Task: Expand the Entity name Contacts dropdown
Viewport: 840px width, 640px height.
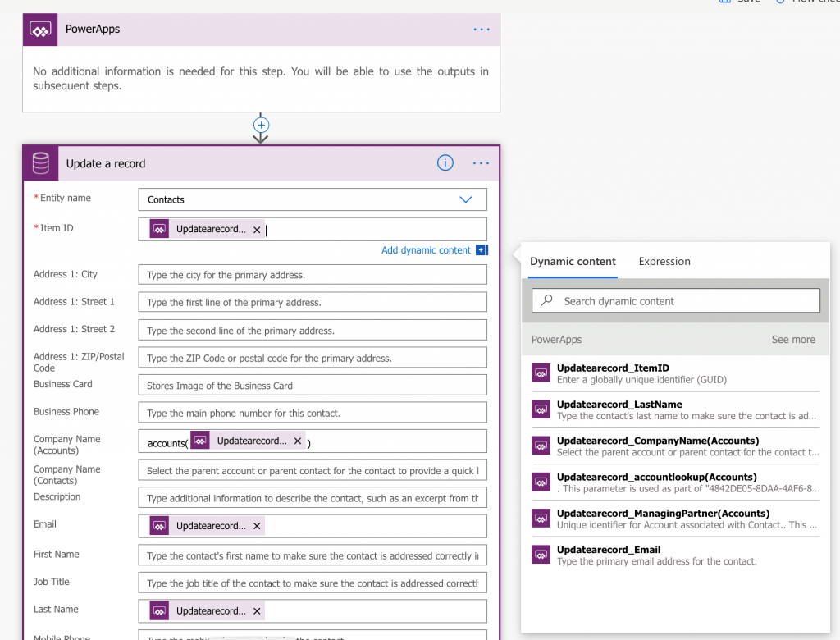Action: (465, 199)
